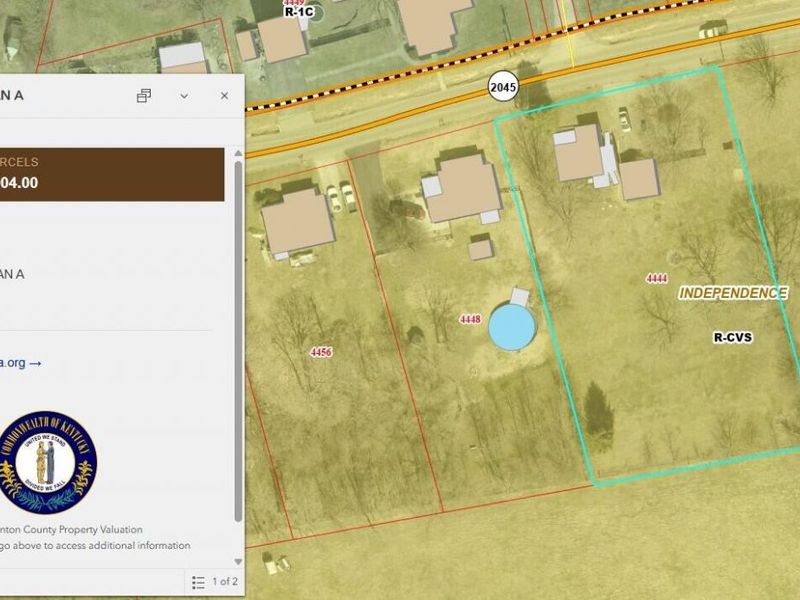The height and width of the screenshot is (600, 800).
Task: Click the R-CVS zoning label
Action: point(733,337)
